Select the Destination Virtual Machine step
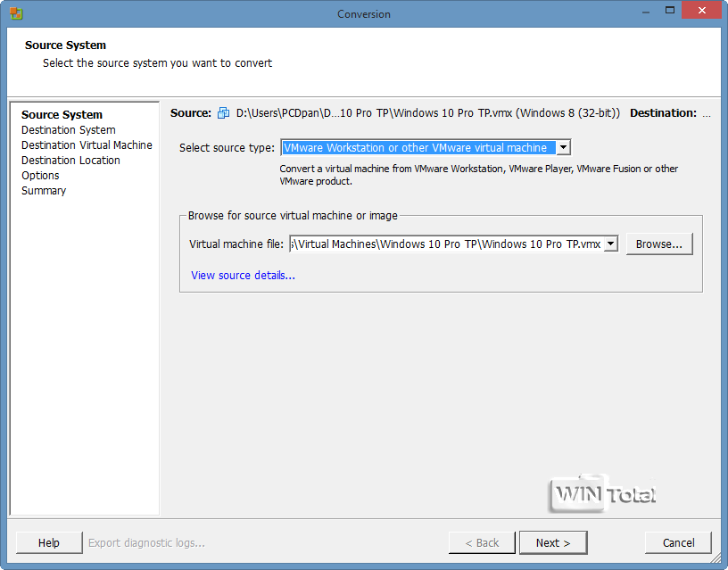Viewport: 728px width, 570px height. coord(87,145)
